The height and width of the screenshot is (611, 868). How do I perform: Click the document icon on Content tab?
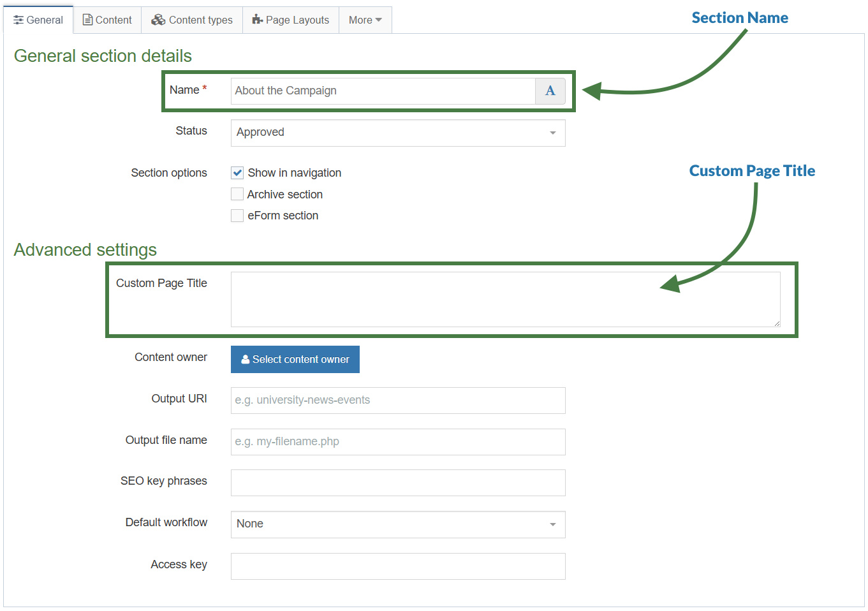tap(88, 20)
